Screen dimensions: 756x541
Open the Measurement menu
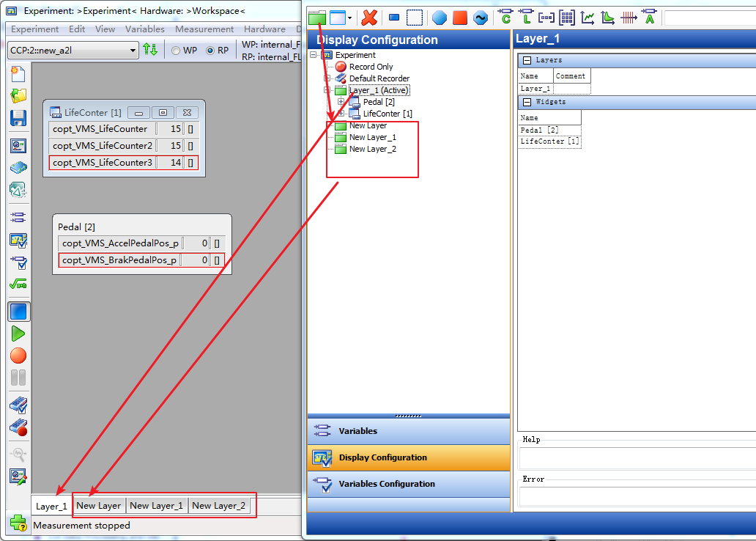(x=204, y=29)
